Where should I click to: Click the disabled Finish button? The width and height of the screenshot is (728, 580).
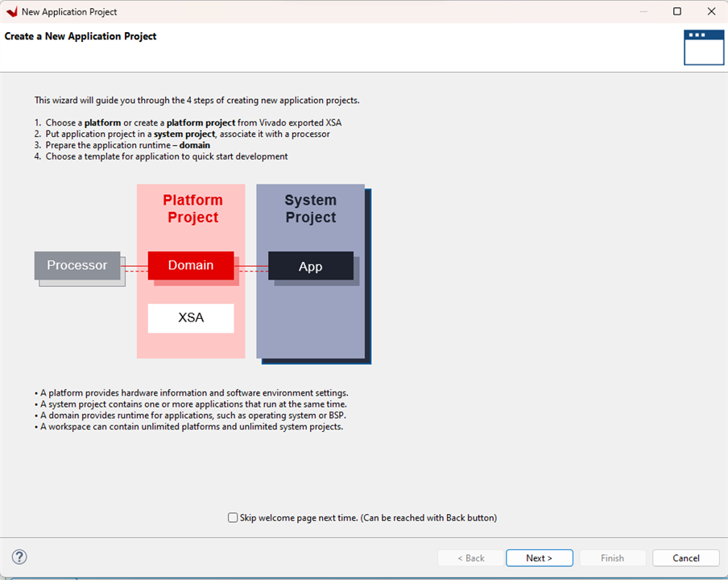tap(612, 557)
